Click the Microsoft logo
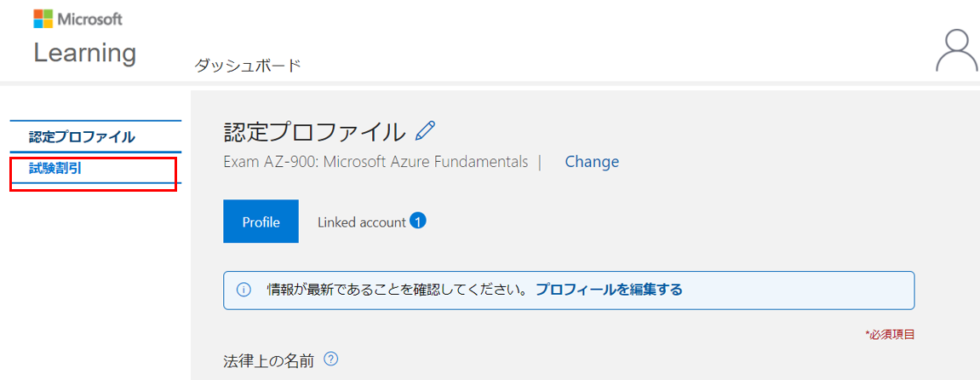This screenshot has height=380, width=980. pos(78,19)
